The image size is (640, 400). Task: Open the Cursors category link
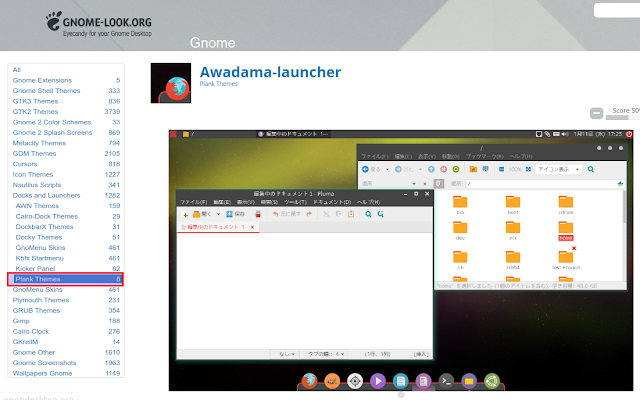point(24,164)
